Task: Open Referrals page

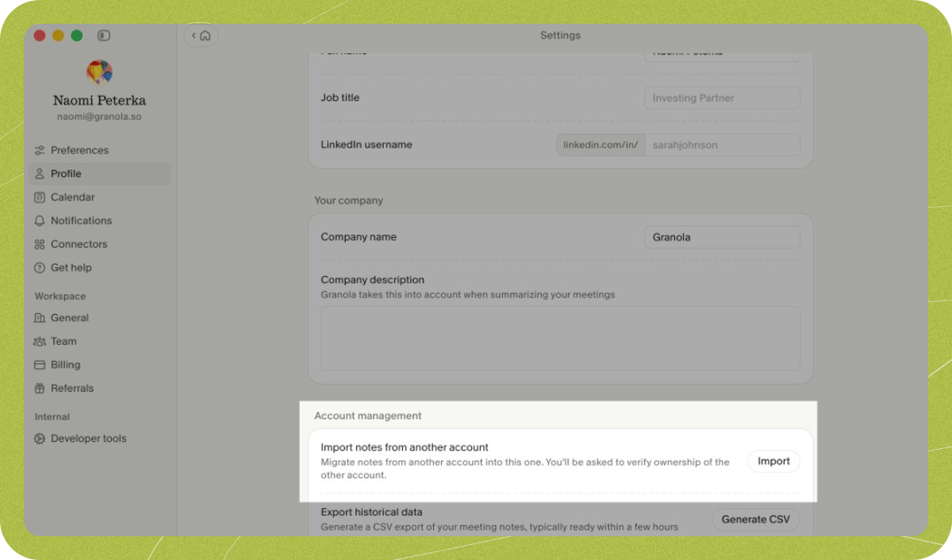Action: (x=99, y=388)
